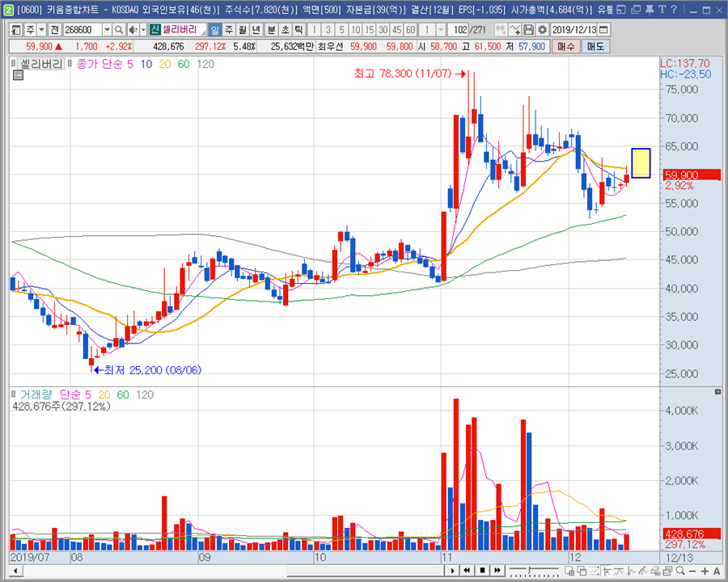The image size is (728, 582).
Task: Open the stock code history dropdown
Action: click(x=107, y=30)
